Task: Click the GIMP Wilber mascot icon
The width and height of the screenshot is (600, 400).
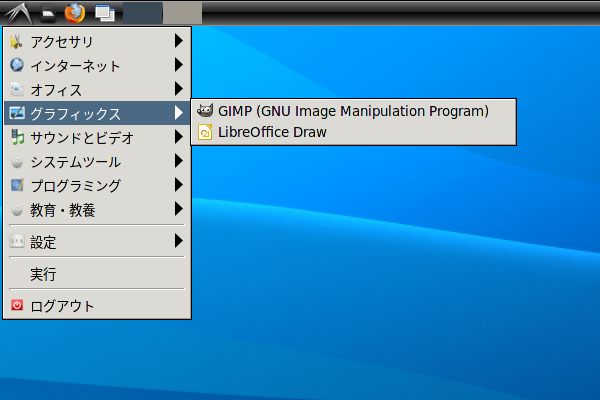Action: pyautogui.click(x=205, y=111)
